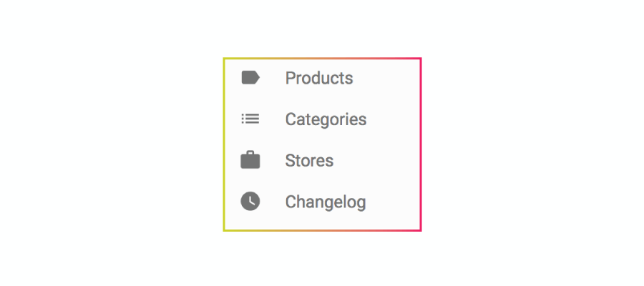The width and height of the screenshot is (644, 286).
Task: Open the Stores text label
Action: click(309, 160)
